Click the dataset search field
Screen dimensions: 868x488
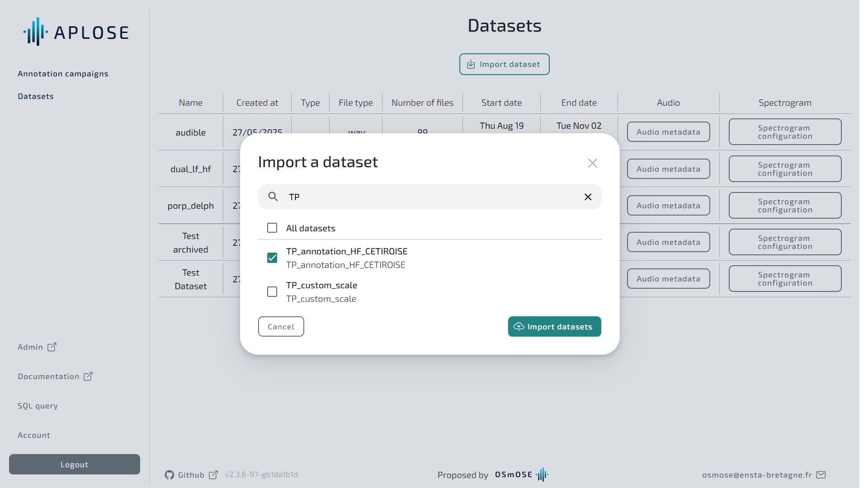[429, 197]
